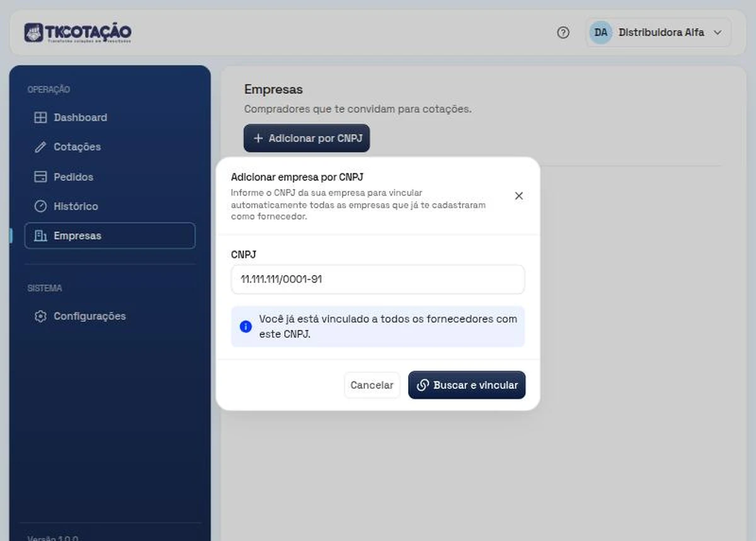Expand the Distribuidora Alfa account chevron
The width and height of the screenshot is (756, 541).
[x=717, y=33]
